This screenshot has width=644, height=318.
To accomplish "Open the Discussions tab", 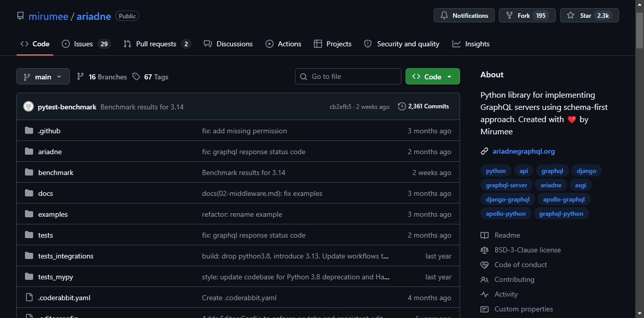I will tap(228, 44).
